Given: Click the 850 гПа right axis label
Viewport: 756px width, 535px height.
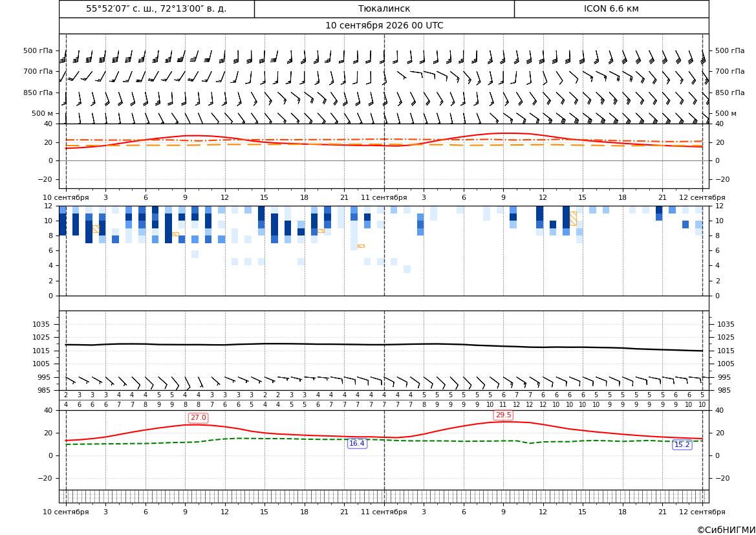Looking at the screenshot, I should coord(729,93).
